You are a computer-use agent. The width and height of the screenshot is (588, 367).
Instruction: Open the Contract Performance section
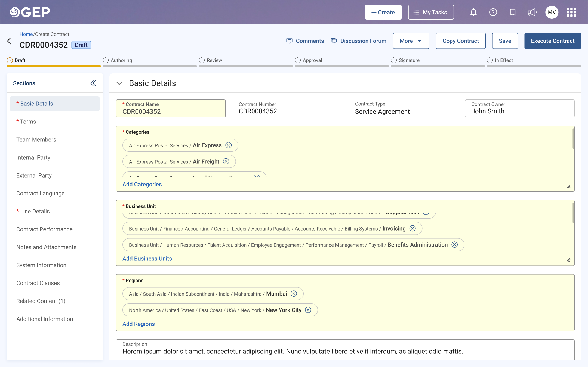55,229
